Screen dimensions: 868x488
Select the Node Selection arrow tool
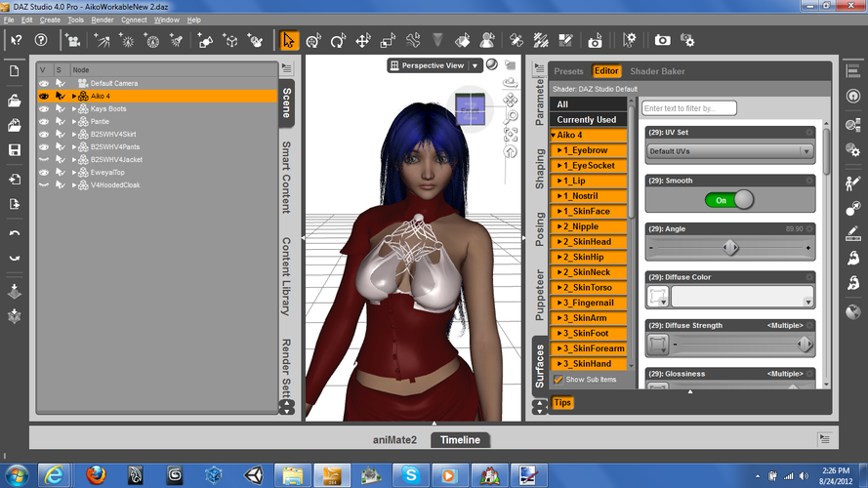[x=288, y=40]
